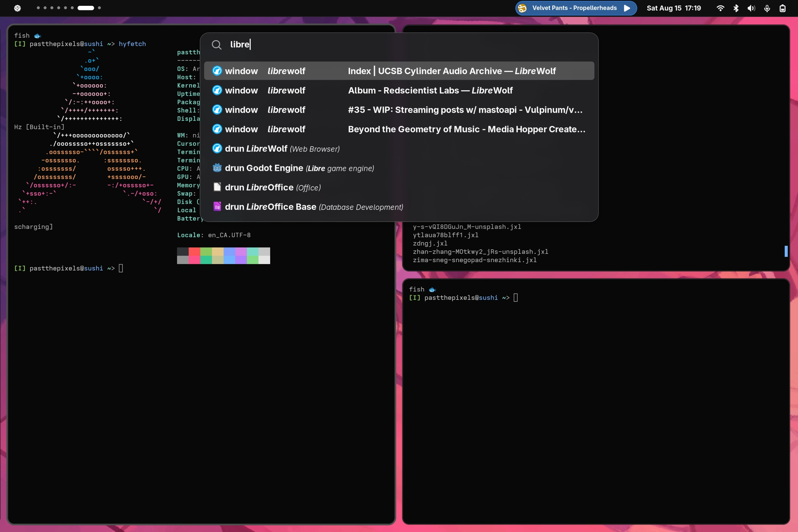Click the hyfetch command in left terminal
This screenshot has width=798, height=532.
tap(132, 44)
